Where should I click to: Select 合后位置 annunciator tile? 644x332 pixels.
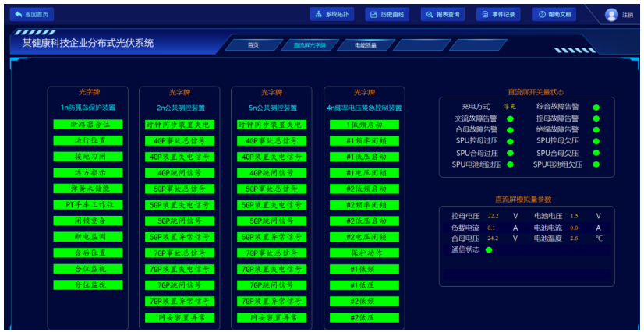(x=88, y=253)
